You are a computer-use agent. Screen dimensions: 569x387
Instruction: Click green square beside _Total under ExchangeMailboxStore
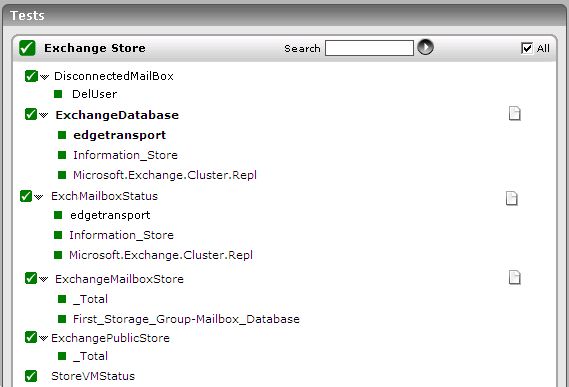click(x=62, y=299)
